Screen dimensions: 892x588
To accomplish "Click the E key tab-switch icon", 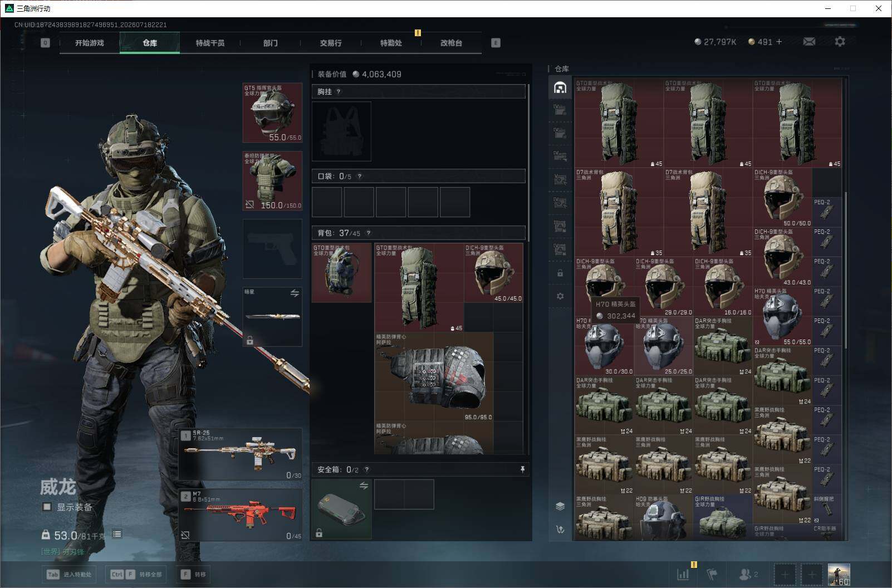I will coord(496,43).
